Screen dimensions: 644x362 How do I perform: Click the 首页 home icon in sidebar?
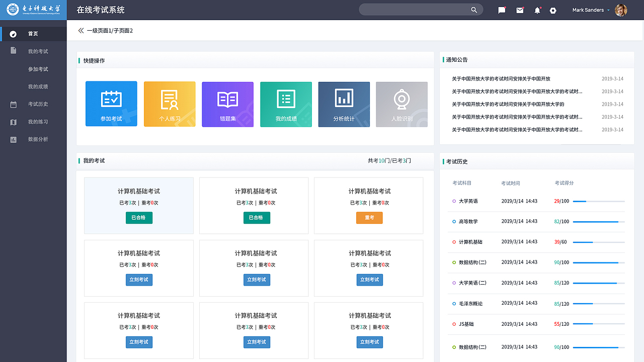13,34
